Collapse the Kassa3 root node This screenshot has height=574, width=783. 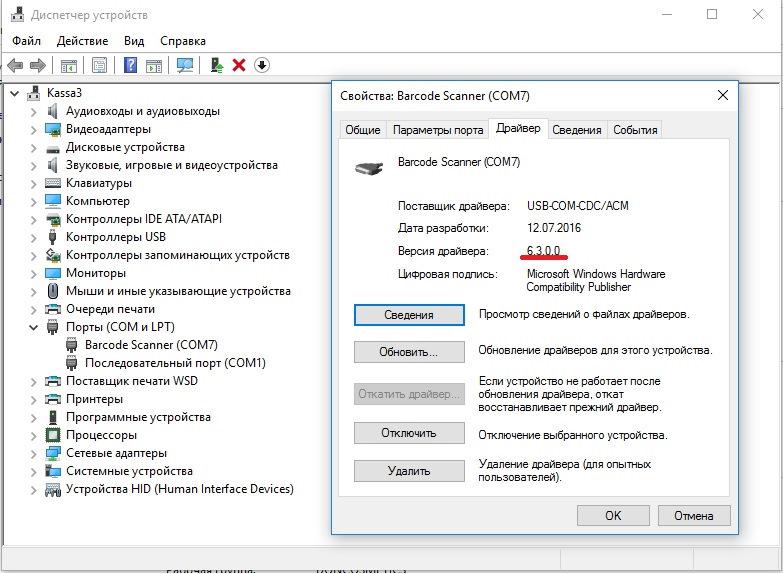click(x=15, y=93)
